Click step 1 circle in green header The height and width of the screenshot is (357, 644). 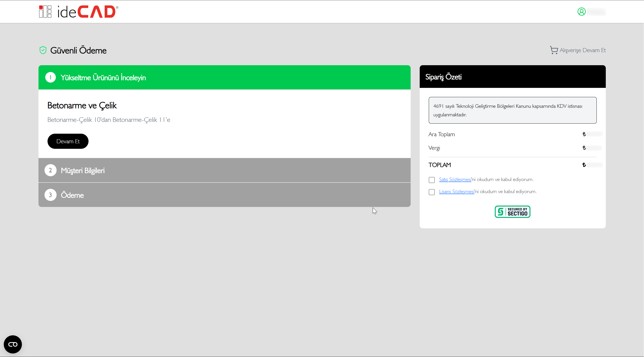51,77
